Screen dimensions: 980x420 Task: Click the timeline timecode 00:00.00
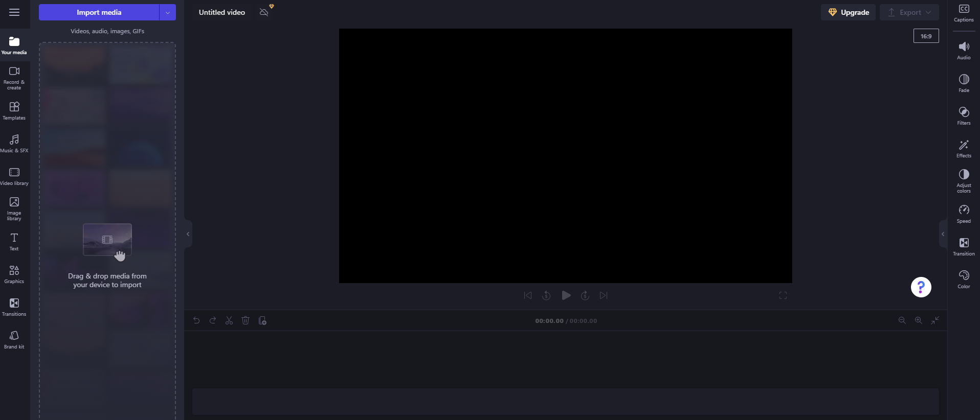(x=549, y=321)
